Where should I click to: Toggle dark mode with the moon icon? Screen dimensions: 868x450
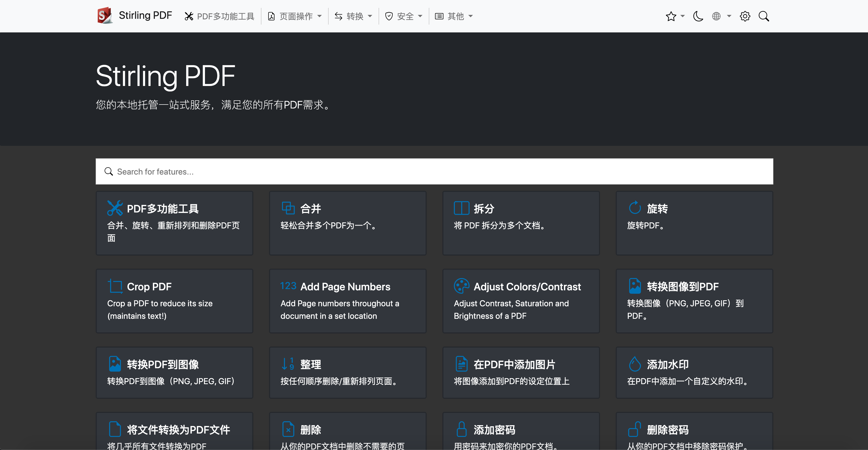click(x=698, y=16)
